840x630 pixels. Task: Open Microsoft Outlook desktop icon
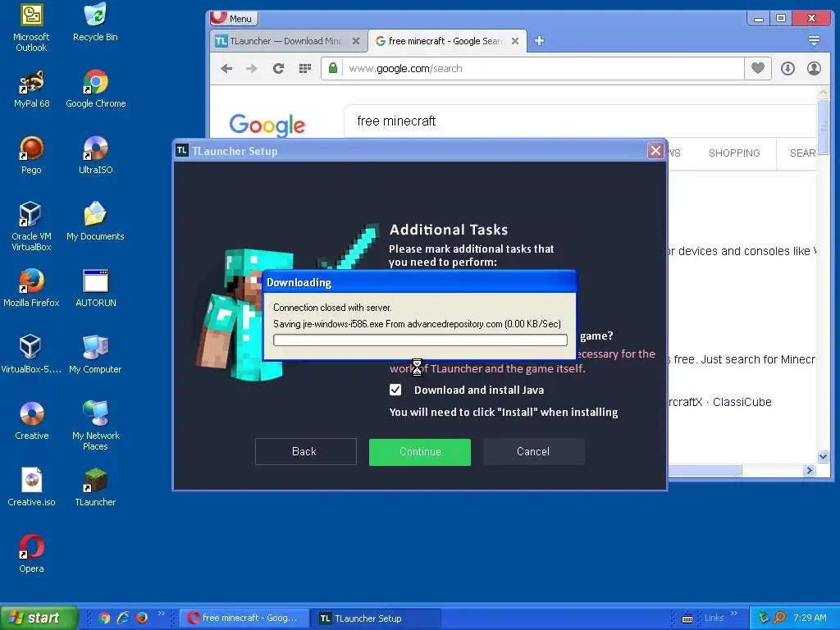31,27
